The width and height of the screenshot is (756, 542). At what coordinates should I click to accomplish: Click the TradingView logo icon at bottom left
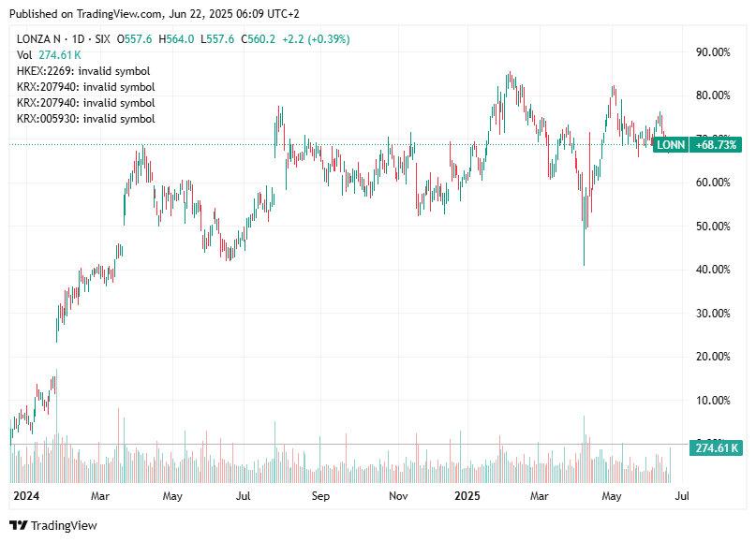click(x=17, y=525)
